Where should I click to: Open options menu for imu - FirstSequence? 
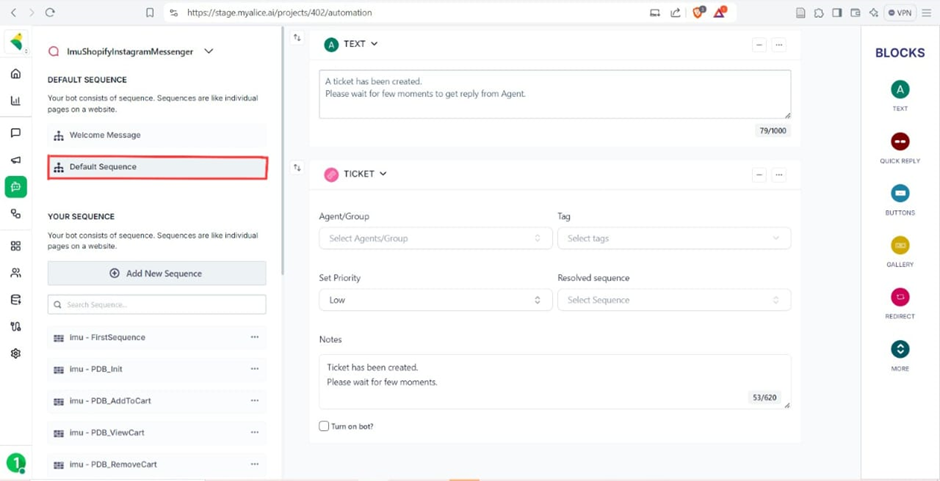coord(254,337)
